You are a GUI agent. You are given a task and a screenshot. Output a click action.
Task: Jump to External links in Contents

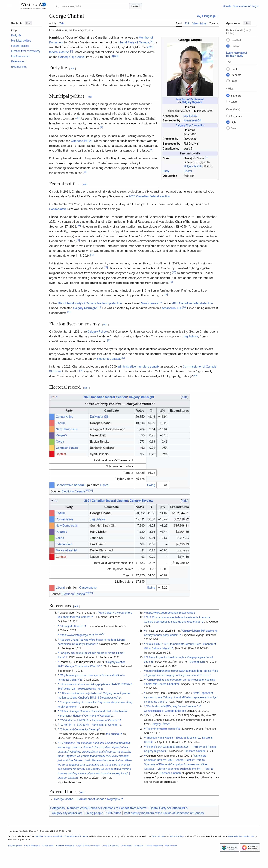pyautogui.click(x=19, y=67)
